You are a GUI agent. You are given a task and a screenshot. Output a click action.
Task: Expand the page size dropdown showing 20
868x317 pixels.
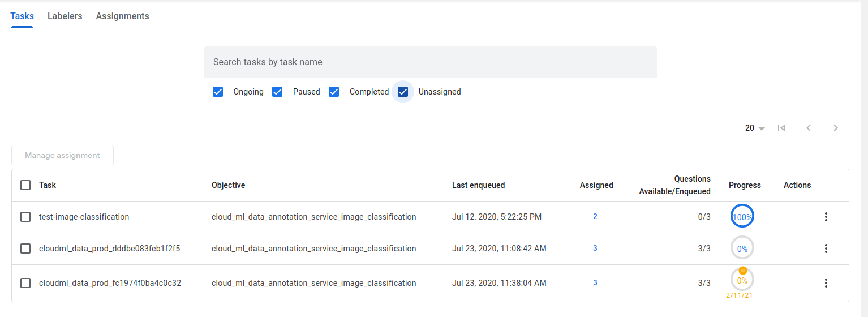pyautogui.click(x=755, y=128)
